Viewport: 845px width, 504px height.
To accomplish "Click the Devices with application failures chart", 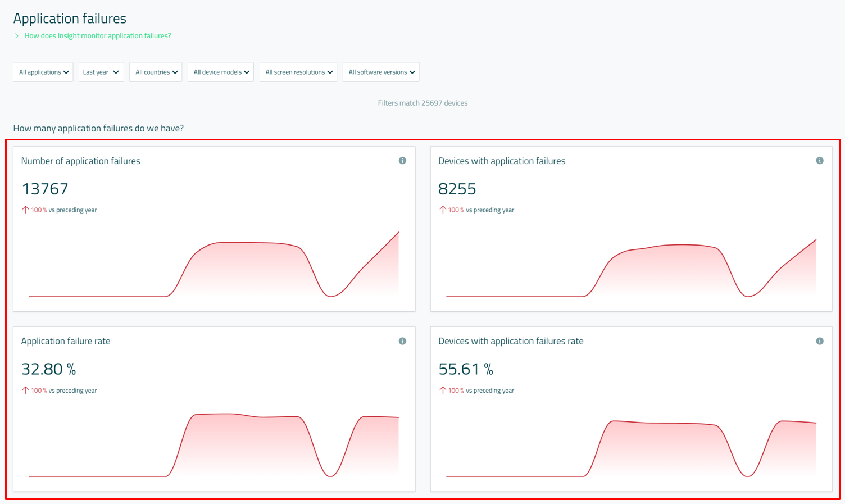I will 631,267.
